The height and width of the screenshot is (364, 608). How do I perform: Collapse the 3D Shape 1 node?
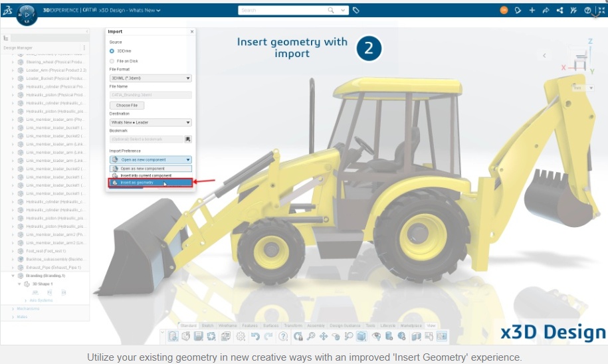coord(19,284)
